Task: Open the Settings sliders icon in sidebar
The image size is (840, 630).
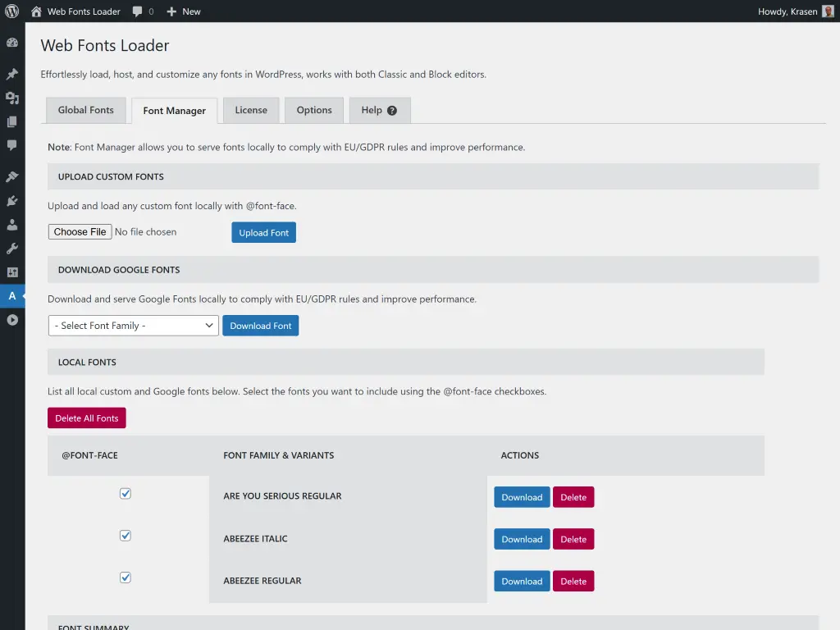Action: [12, 272]
